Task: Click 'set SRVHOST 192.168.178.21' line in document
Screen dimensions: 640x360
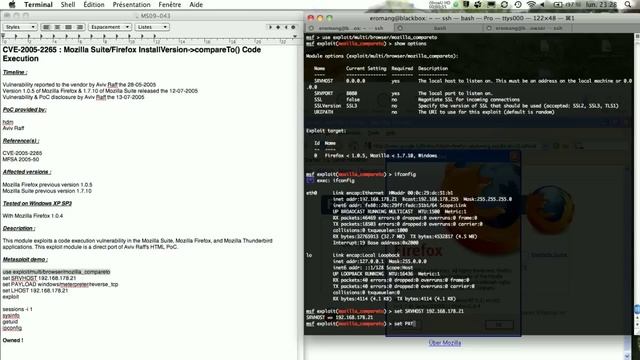Action: click(x=39, y=278)
